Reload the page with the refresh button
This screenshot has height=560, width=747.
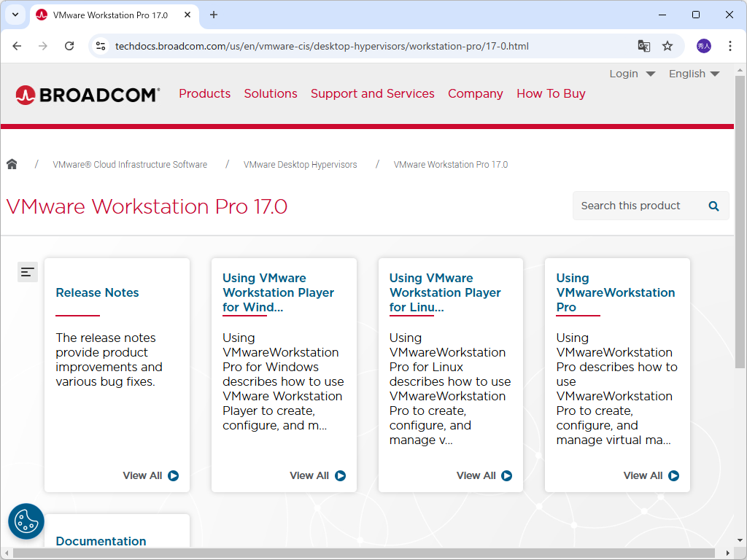click(x=69, y=45)
